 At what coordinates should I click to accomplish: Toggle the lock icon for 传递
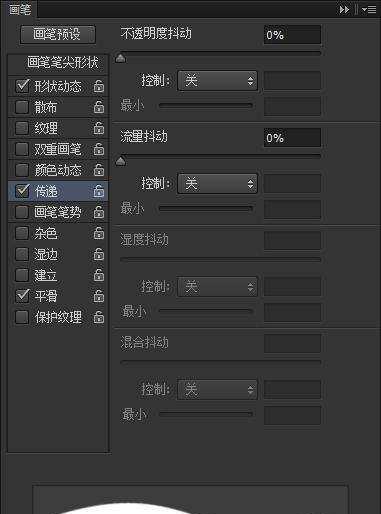point(99,191)
